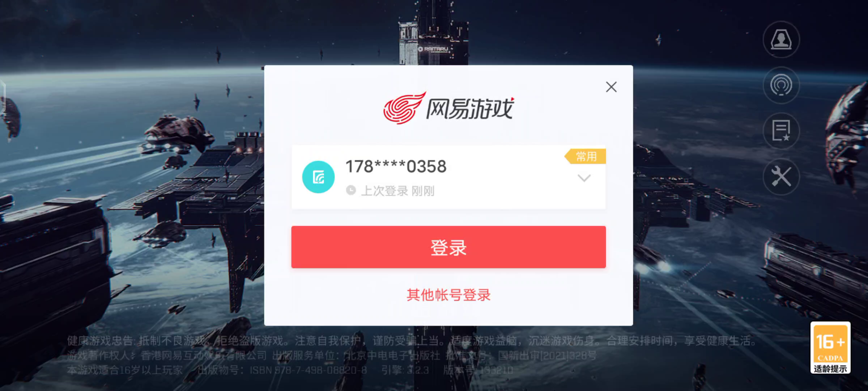The image size is (868, 391).
Task: Expand the saved accounts dropdown chevron
Action: click(584, 178)
